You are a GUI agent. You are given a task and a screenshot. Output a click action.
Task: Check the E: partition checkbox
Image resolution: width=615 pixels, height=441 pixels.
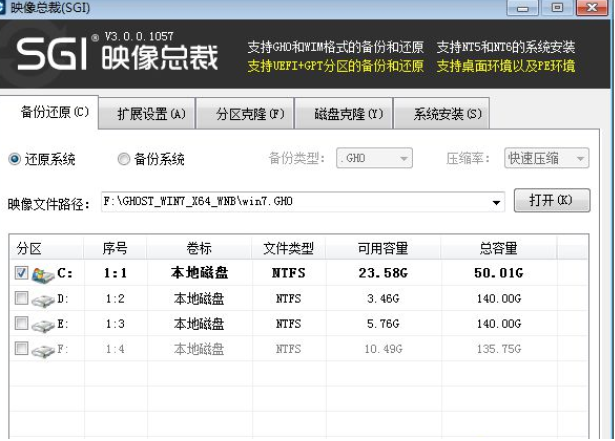click(x=22, y=324)
